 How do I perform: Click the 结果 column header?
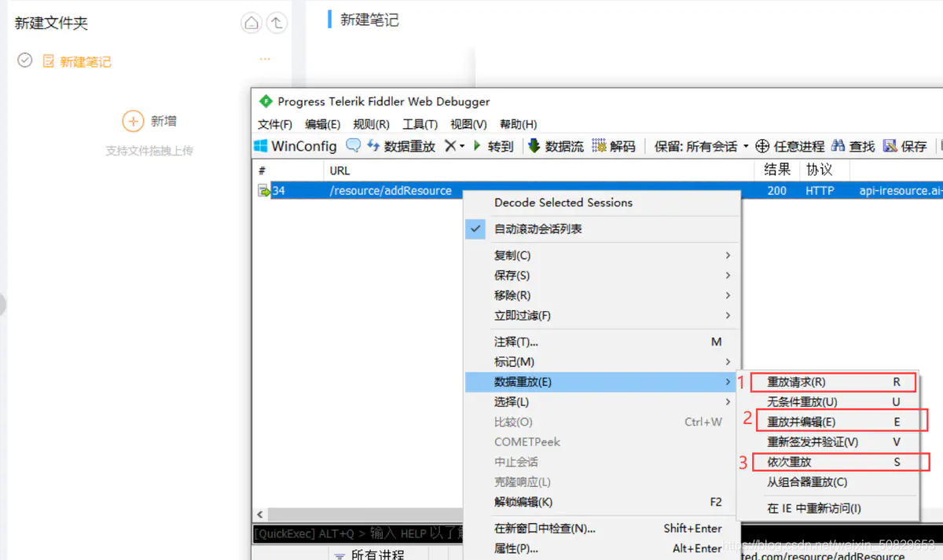point(777,170)
